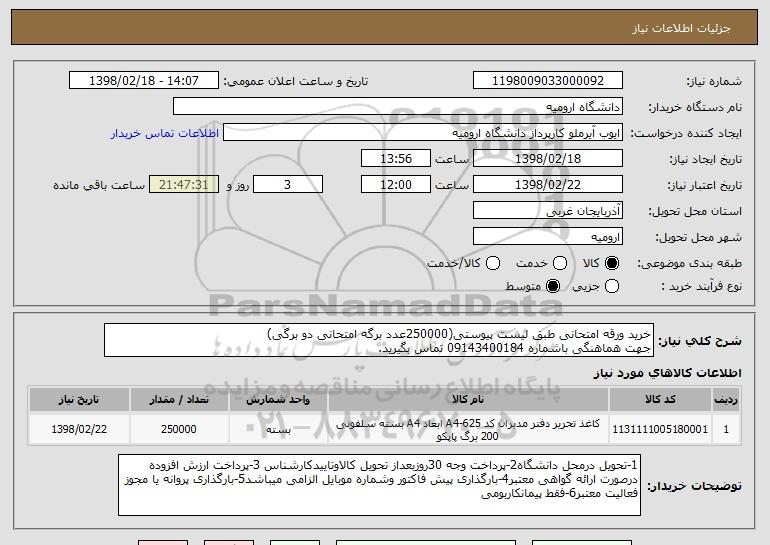Click the public announcement date field 1398/02/18 - 14:07

click(144, 81)
